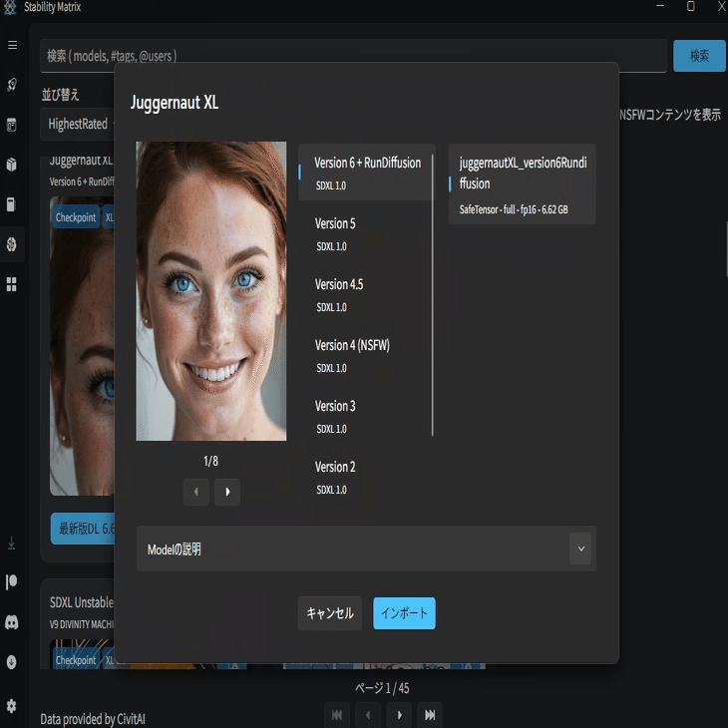Viewport: 728px width, 728px height.
Task: Open the Output grid icon in sidebar
Action: point(12,284)
